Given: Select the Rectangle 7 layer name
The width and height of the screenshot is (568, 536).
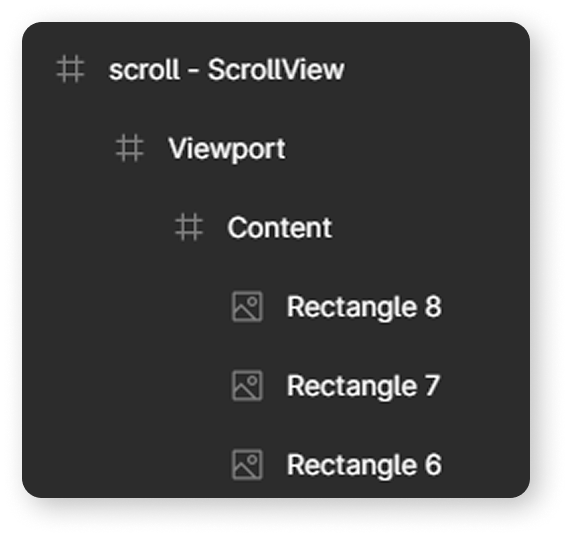Looking at the screenshot, I should point(363,386).
